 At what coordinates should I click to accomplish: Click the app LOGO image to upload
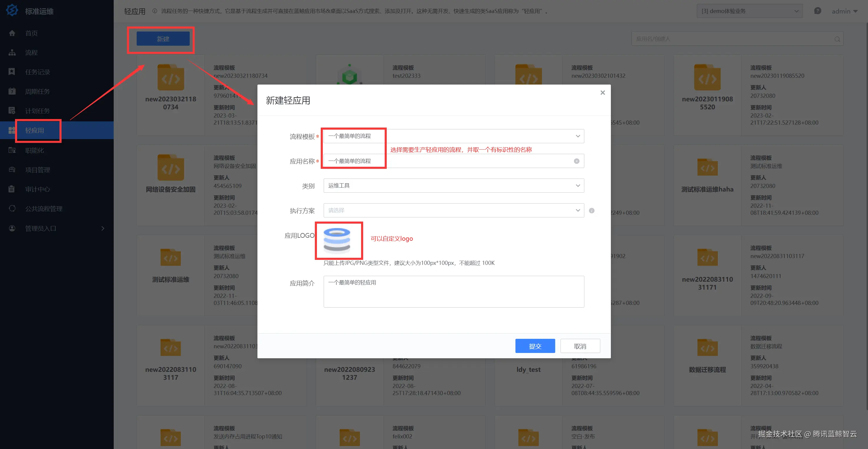(x=337, y=241)
